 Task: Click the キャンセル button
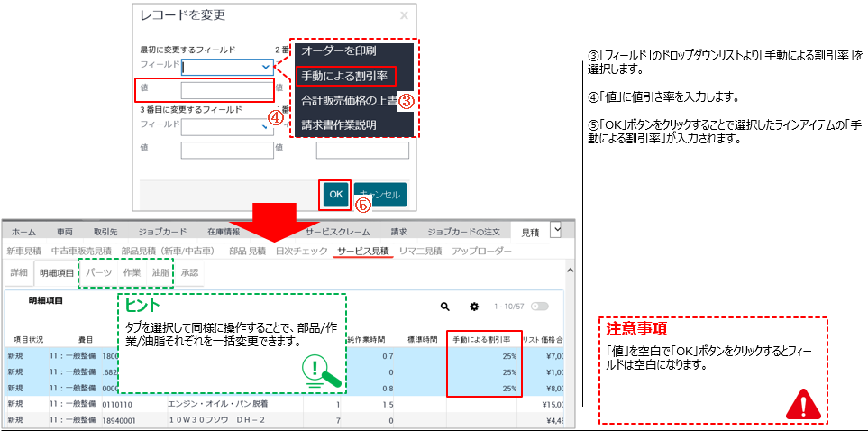click(379, 195)
